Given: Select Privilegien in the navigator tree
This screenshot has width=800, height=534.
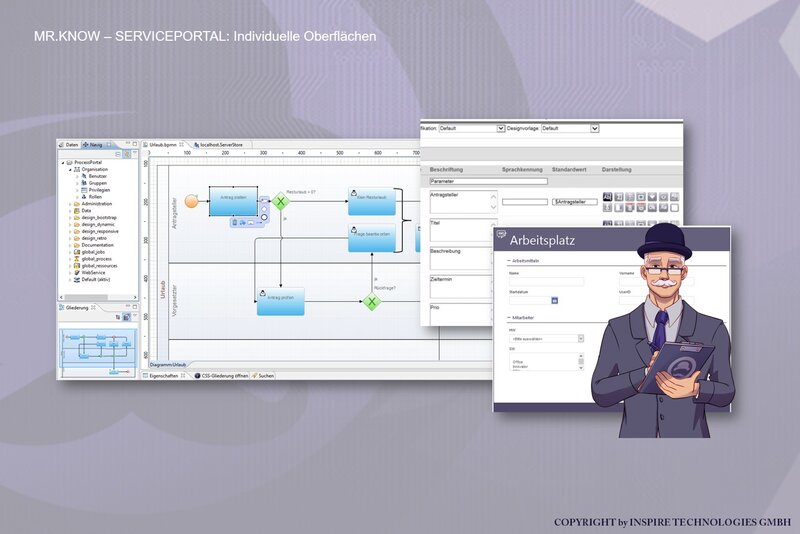Looking at the screenshot, I should [96, 190].
